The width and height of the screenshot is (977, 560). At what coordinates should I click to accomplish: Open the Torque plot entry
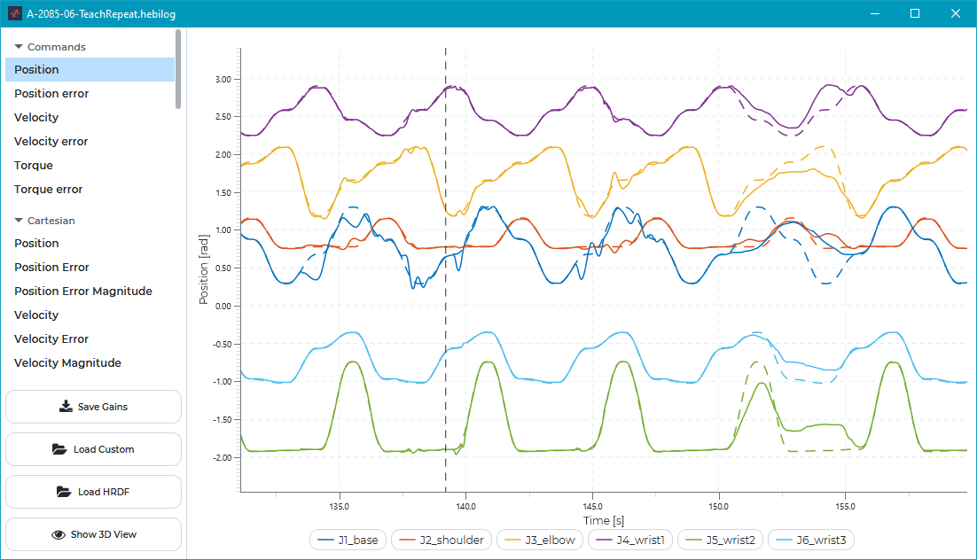(34, 166)
